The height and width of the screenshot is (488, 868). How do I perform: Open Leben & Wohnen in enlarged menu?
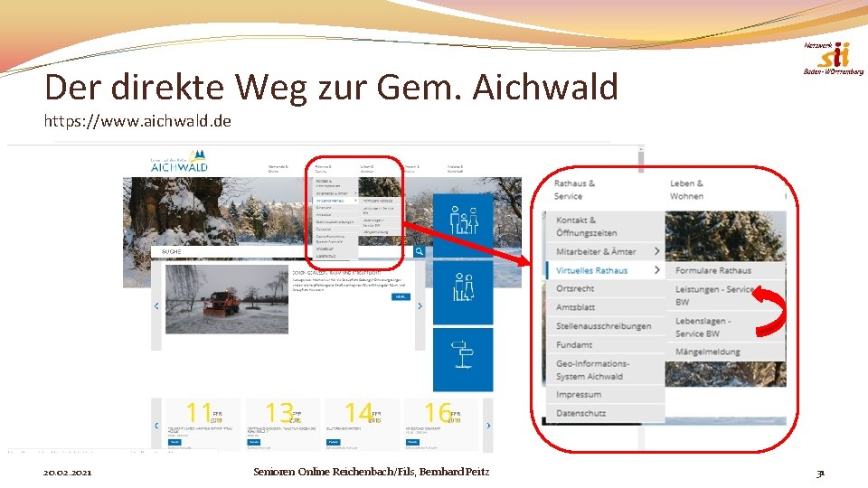[x=686, y=189]
